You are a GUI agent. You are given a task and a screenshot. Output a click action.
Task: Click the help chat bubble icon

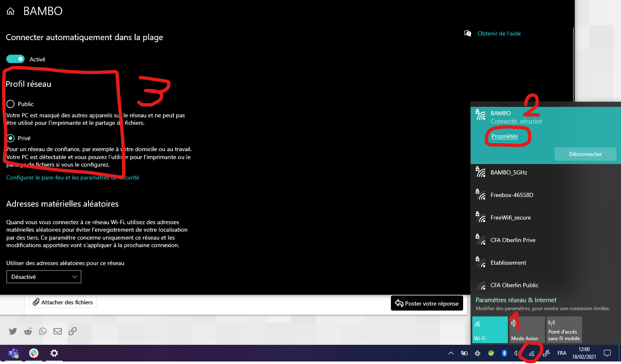[468, 33]
